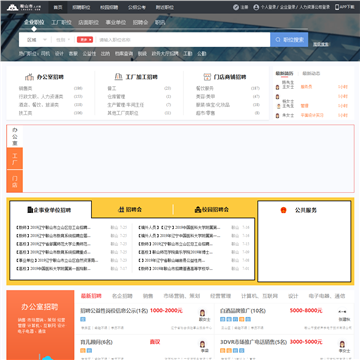
Task: Click the 高级搜索 link
Action: pos(321,44)
